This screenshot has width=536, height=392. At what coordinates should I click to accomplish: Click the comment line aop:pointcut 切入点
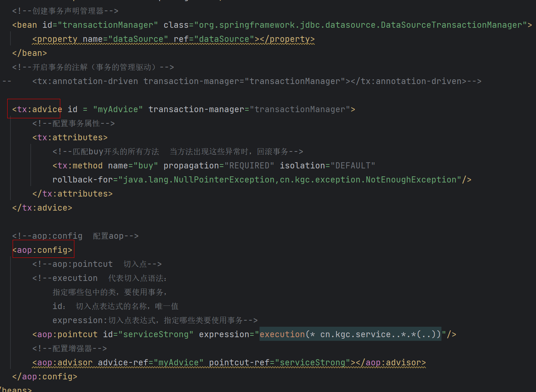(x=97, y=264)
